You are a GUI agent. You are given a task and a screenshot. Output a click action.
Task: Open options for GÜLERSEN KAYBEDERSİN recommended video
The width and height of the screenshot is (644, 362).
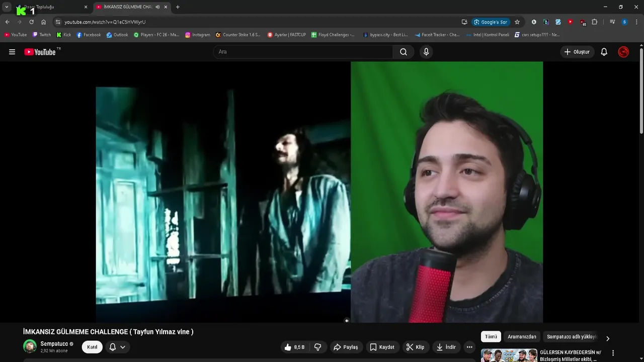coord(613,353)
